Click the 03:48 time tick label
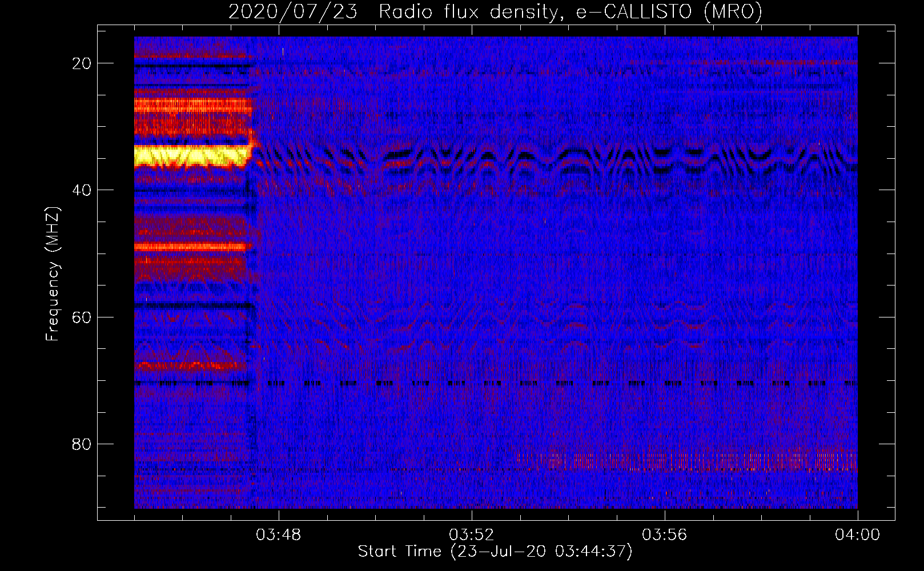This screenshot has height=571, width=924. click(279, 535)
